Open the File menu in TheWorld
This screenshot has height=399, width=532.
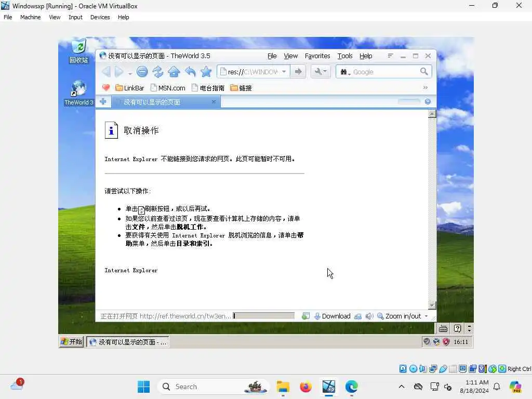[x=272, y=56]
